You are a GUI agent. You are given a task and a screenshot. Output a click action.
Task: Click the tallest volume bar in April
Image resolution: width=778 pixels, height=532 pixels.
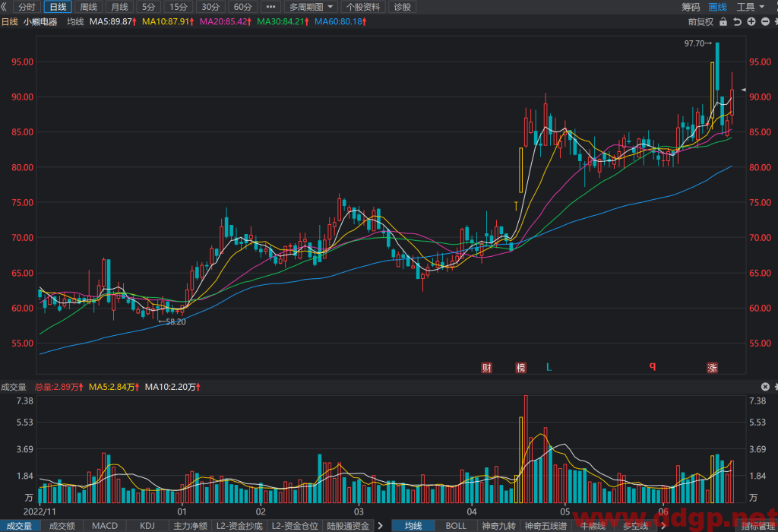[x=526, y=449]
